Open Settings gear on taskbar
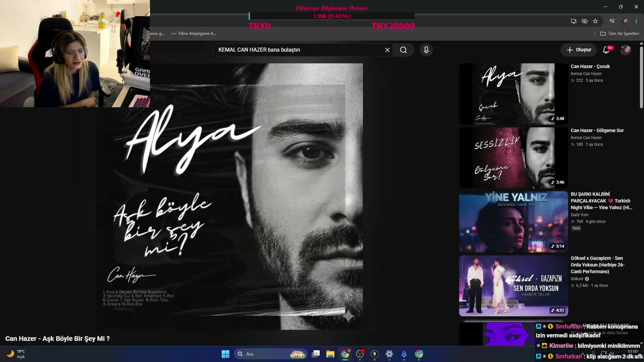Viewport: 644px width, 362px height. 389,354
